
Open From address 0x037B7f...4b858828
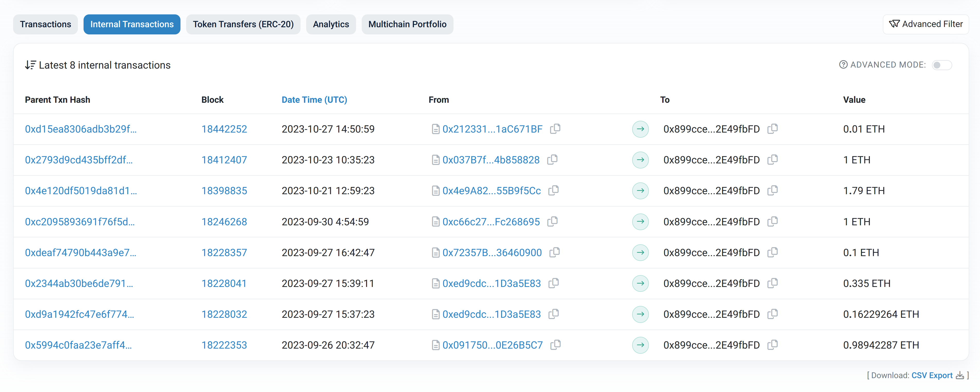click(x=491, y=160)
